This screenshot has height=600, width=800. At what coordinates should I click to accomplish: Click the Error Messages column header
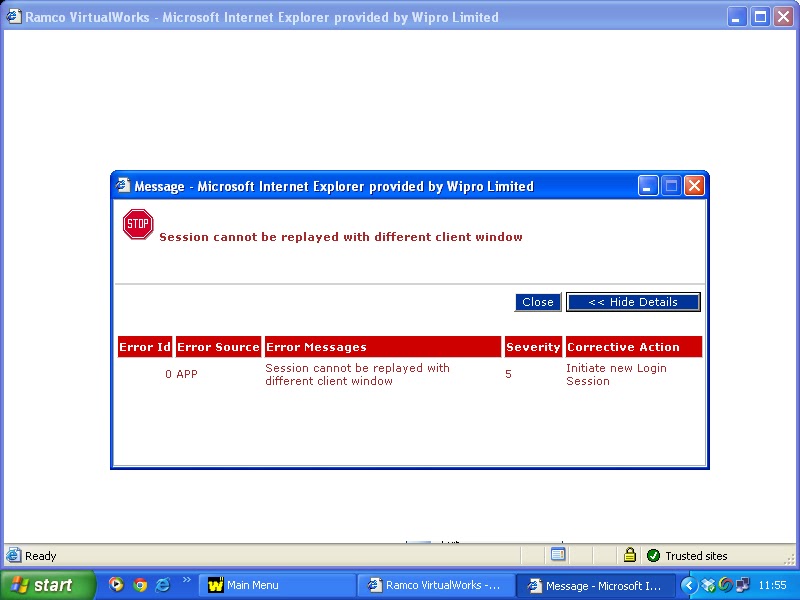click(x=383, y=347)
